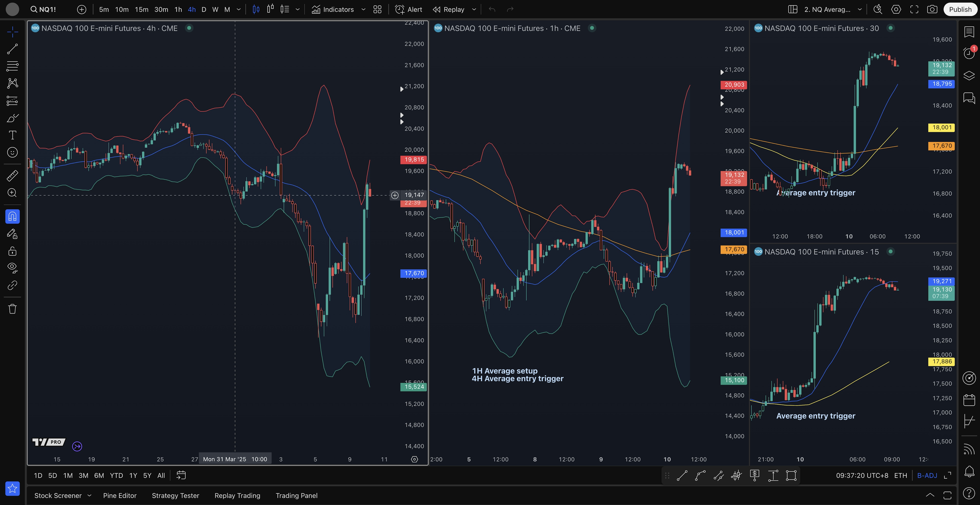Open the NQ1! symbol search field
This screenshot has width=980, height=505.
pyautogui.click(x=43, y=9)
